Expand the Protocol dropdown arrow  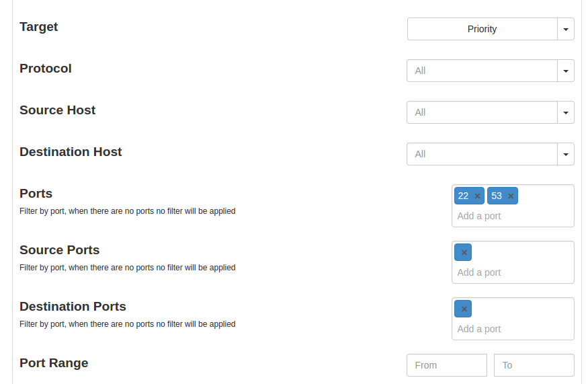click(566, 71)
